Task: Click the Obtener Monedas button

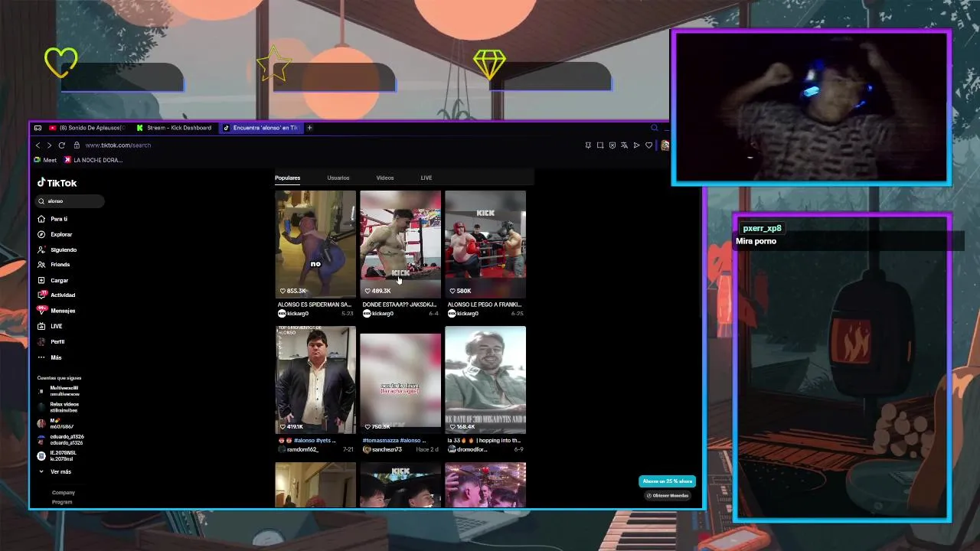Action: (x=668, y=496)
